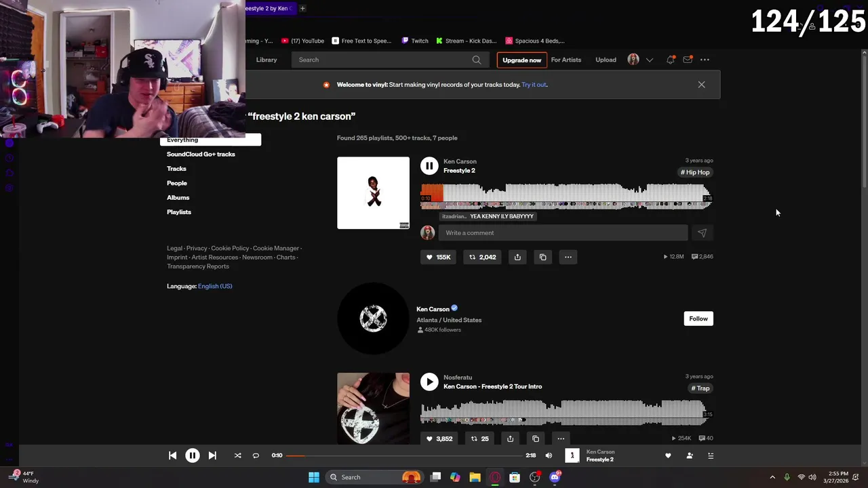The image size is (868, 488).
Task: Follow the Try it out link
Action: tap(534, 85)
